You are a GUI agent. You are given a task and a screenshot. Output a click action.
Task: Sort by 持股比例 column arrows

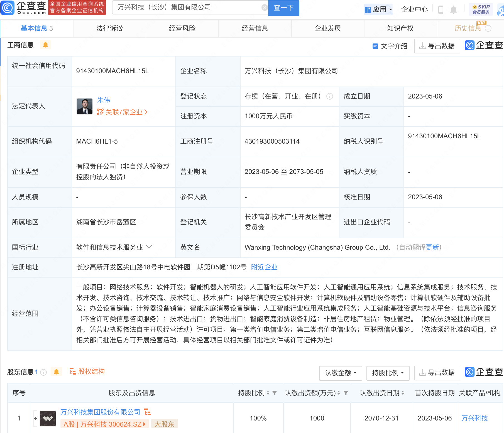tap(268, 393)
